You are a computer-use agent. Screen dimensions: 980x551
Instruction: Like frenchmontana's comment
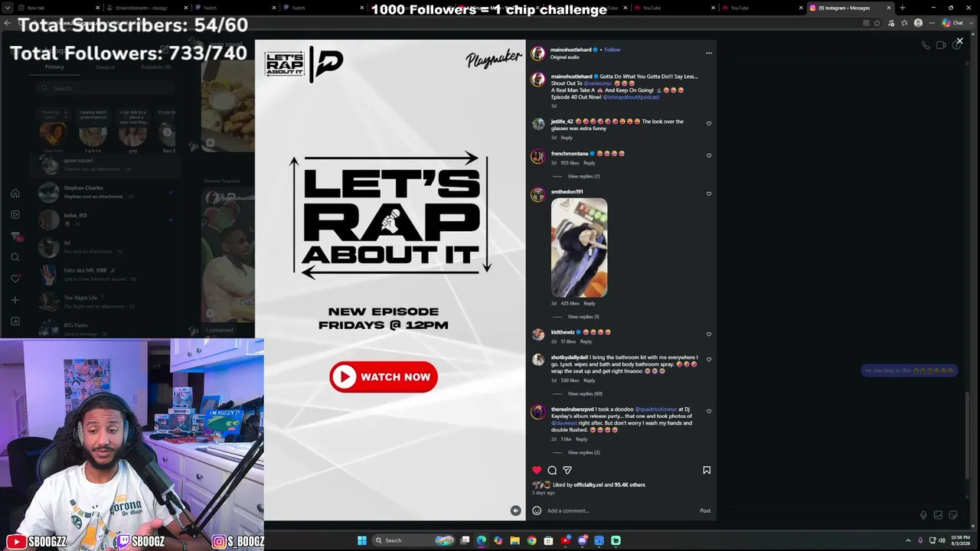(709, 155)
